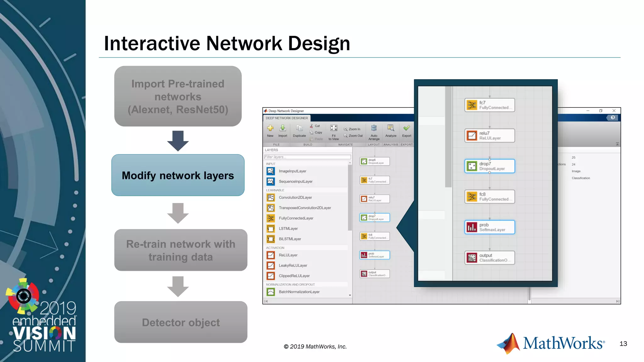Click the Export checkmark icon
Viewport: 644px width, 362px height.
407,128
